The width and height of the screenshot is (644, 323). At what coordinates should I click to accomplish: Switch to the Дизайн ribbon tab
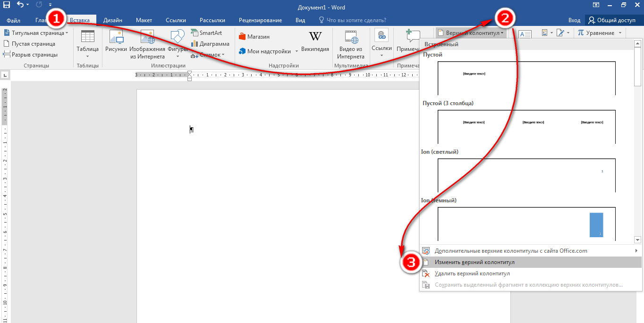(113, 20)
